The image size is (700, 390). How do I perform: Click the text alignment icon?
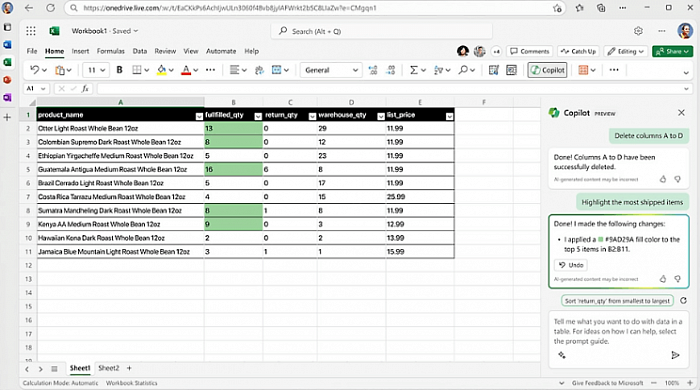click(x=234, y=70)
